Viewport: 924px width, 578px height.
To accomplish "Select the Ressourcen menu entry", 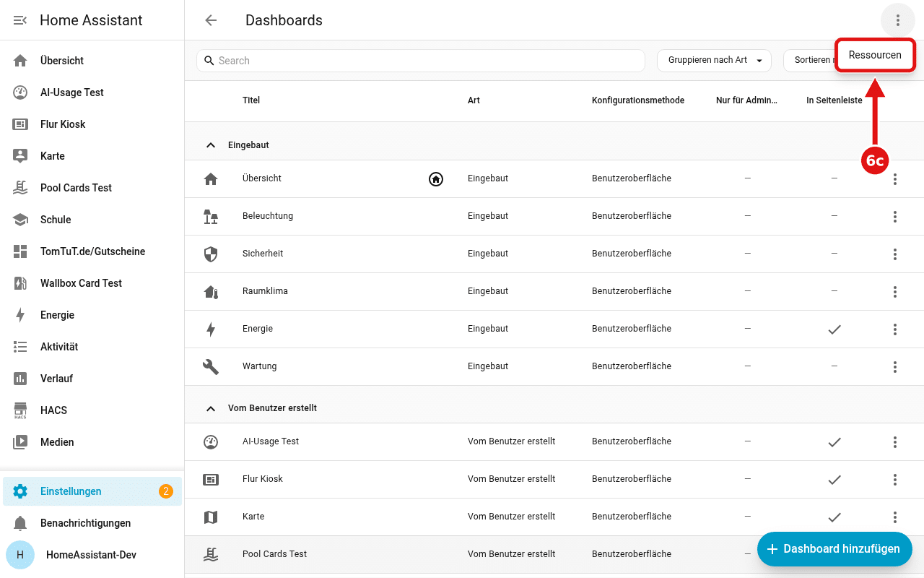I will pyautogui.click(x=875, y=55).
